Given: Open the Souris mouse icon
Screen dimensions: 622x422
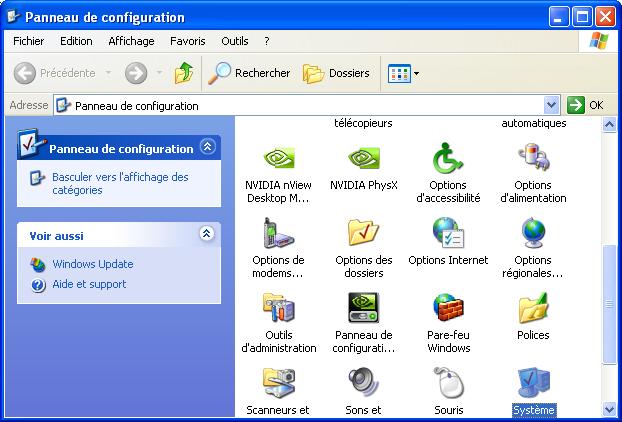Looking at the screenshot, I should [448, 383].
